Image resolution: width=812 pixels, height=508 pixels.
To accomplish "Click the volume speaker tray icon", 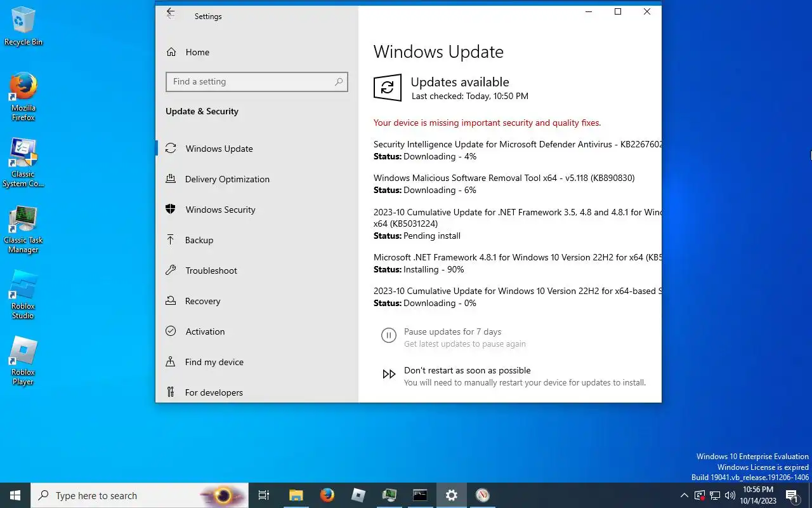I will (730, 495).
